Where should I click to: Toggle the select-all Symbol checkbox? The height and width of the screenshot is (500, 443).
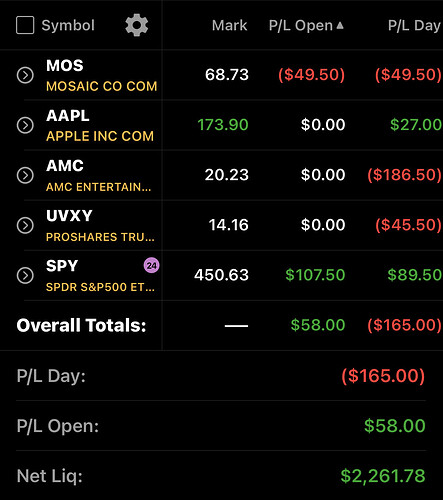(x=25, y=25)
